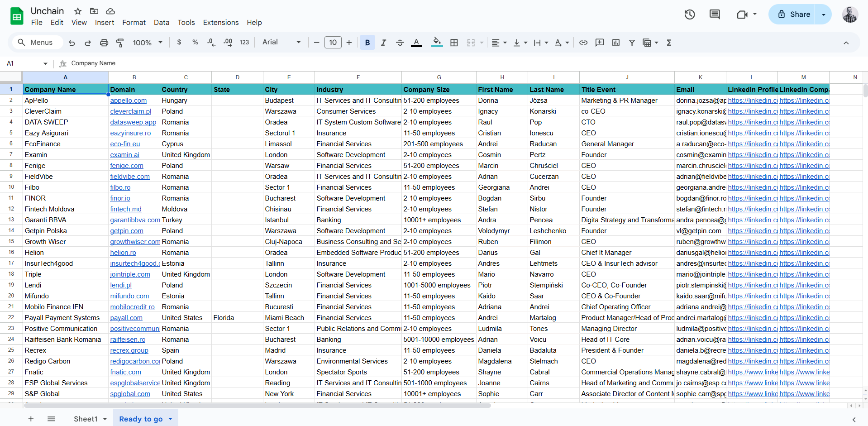Click the Functions sigma icon
This screenshot has height=426, width=868.
coord(669,43)
